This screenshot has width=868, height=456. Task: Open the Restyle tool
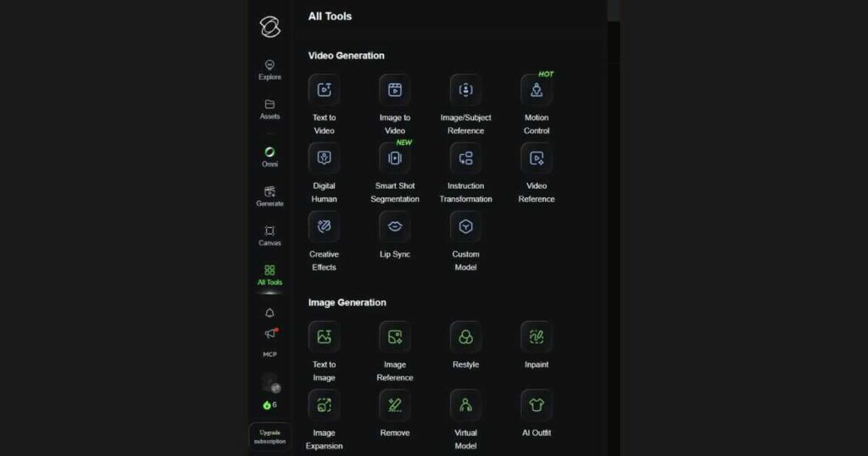click(x=465, y=345)
